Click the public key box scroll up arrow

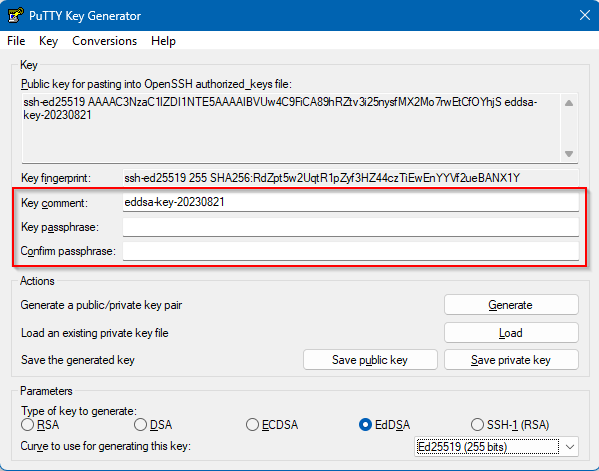tap(569, 103)
